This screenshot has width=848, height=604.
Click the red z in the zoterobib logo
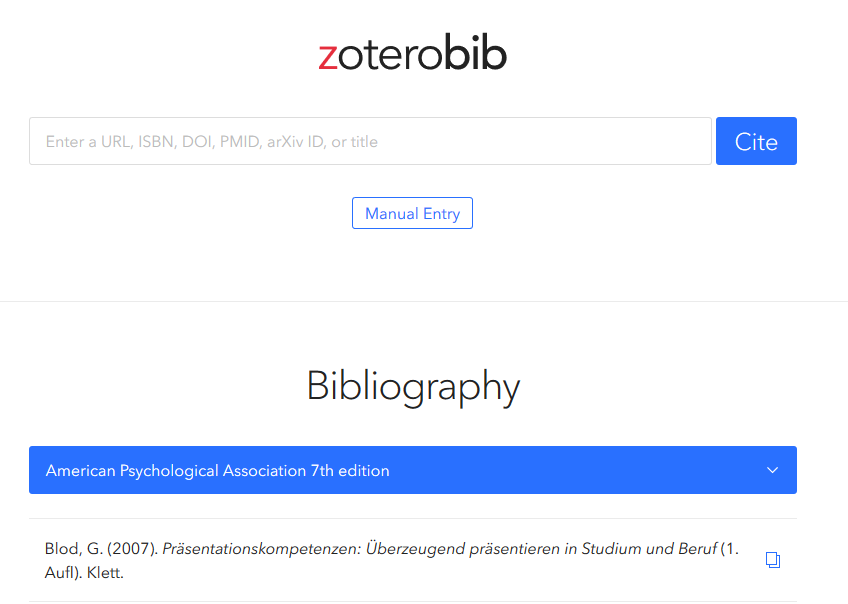point(327,56)
